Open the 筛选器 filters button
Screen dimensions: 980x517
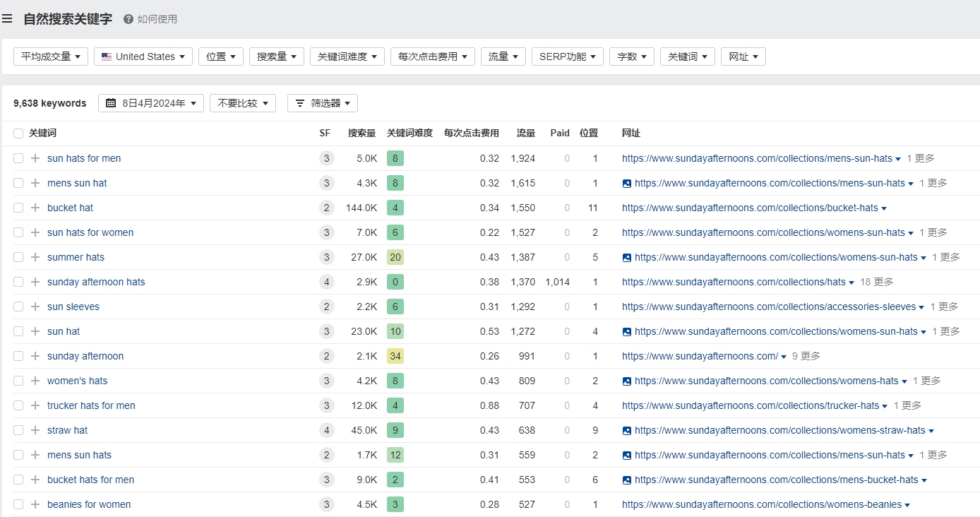pos(323,103)
